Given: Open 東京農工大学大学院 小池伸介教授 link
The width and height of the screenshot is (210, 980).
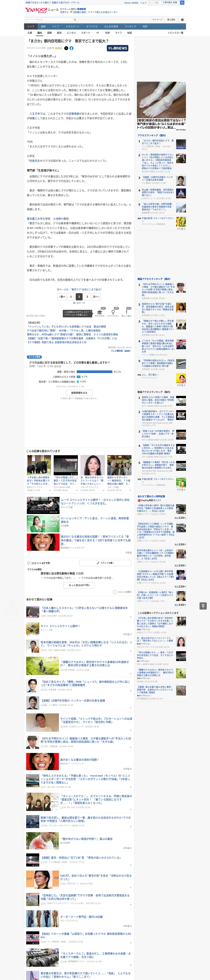Looking at the screenshot, I should [48, 219].
